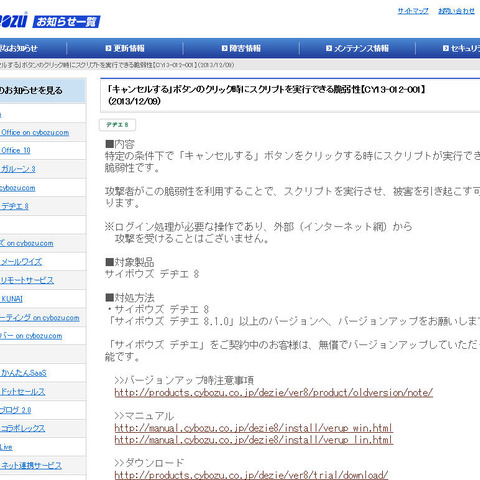
Task: Click the デヂエ 8.1.0 以上のバージョンへ line
Action: point(293,321)
